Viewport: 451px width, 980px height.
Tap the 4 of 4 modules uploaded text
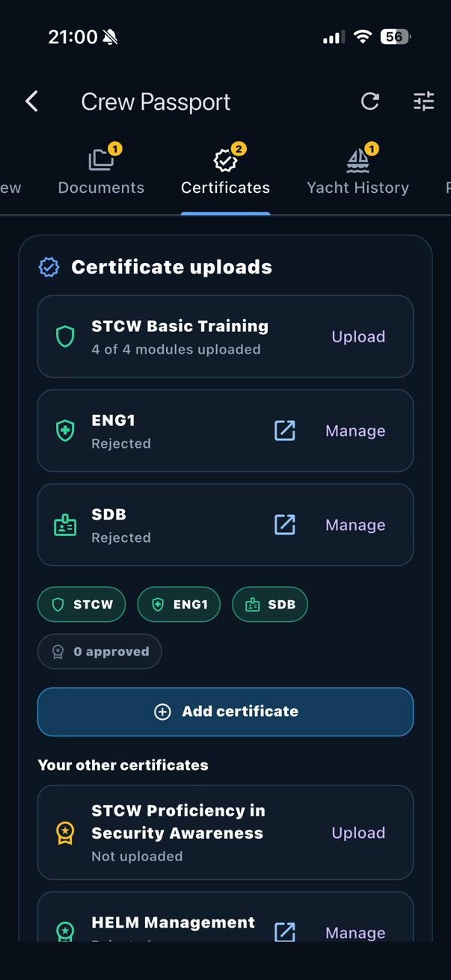176,349
